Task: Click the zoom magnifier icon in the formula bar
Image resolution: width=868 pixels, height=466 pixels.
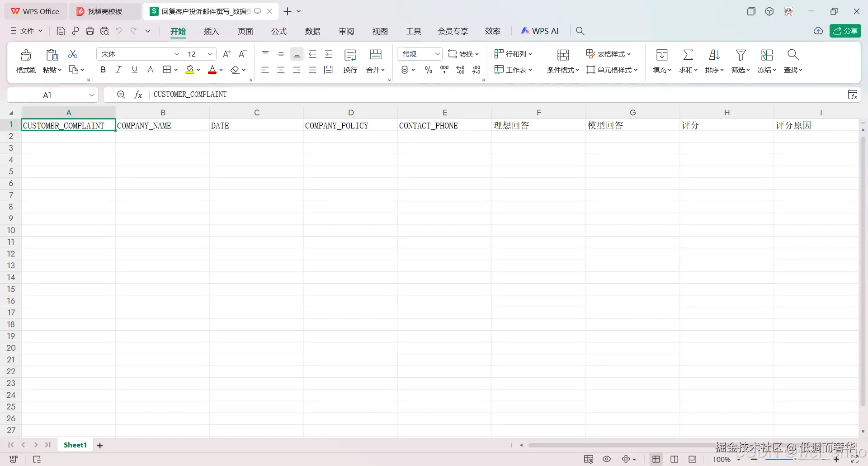Action: point(121,95)
